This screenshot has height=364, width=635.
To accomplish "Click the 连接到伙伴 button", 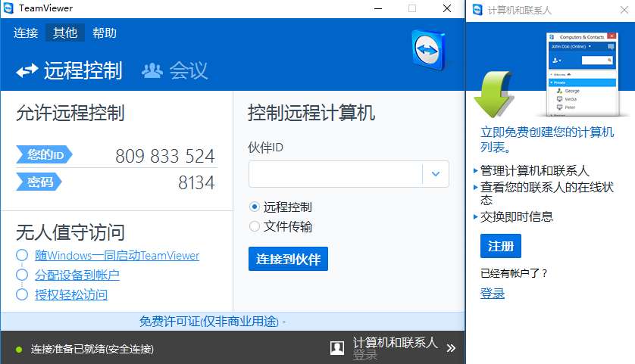I will coord(289,259).
